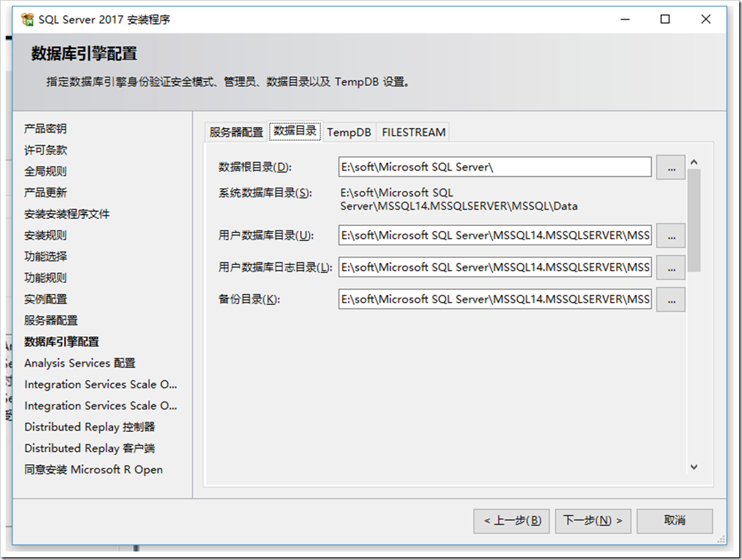Image resolution: width=742 pixels, height=560 pixels.
Task: Maximize the SQL Server setup window
Action: (665, 19)
